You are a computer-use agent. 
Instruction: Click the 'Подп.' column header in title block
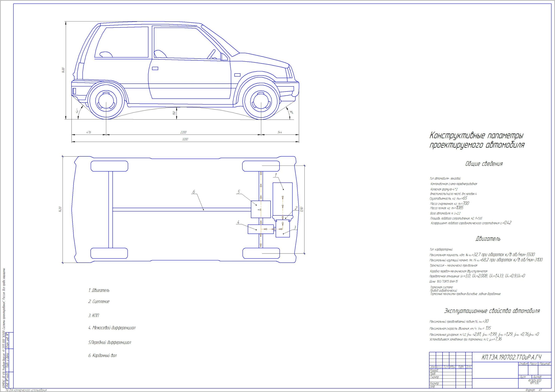(461, 367)
